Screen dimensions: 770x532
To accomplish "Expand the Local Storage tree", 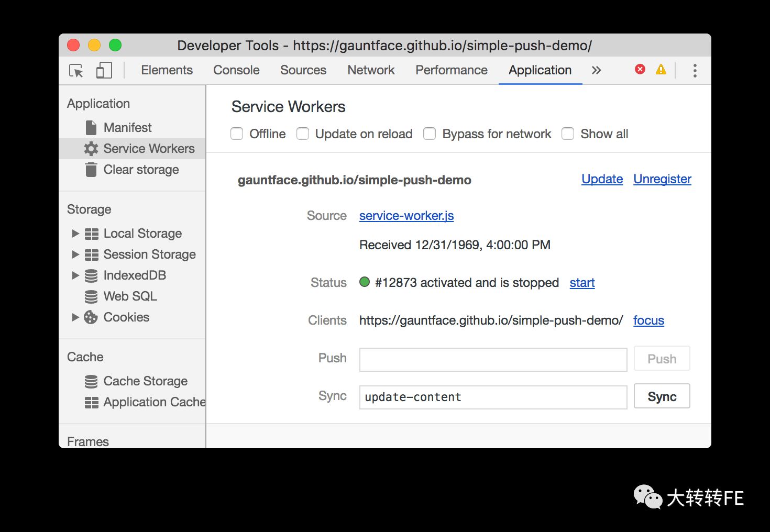I will click(x=75, y=234).
